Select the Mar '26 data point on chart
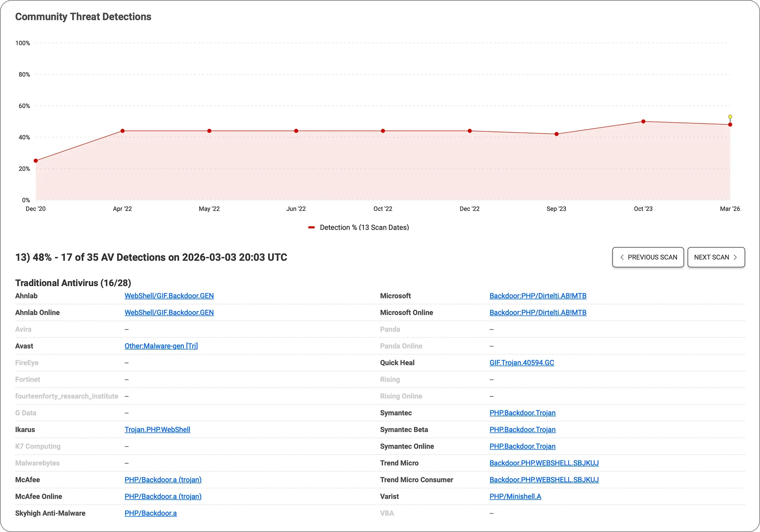760x532 pixels. [730, 124]
